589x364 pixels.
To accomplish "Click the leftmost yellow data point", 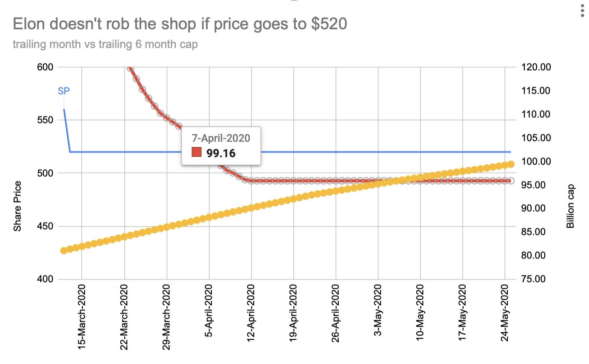I will coord(64,251).
